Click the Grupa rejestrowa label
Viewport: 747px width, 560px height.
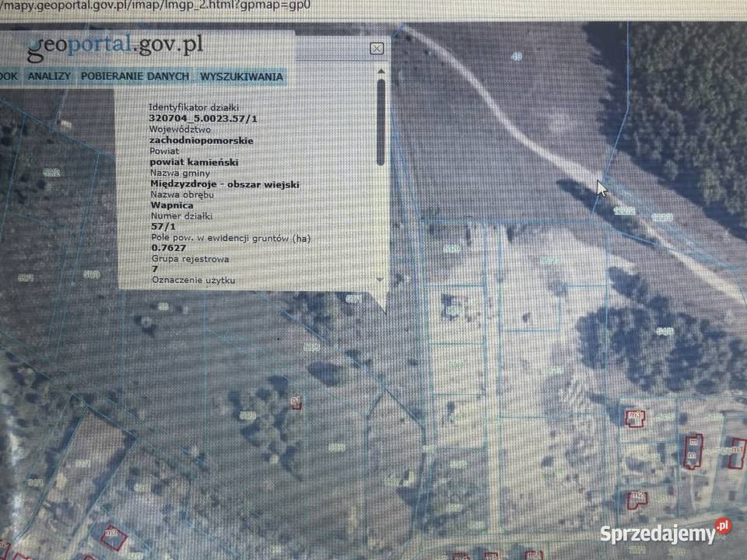(190, 259)
